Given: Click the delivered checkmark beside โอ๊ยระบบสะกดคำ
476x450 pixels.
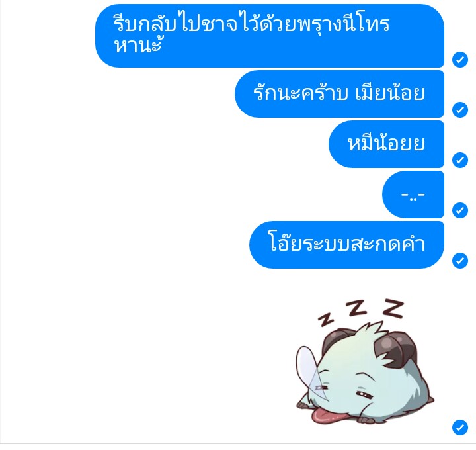Looking at the screenshot, I should [460, 260].
